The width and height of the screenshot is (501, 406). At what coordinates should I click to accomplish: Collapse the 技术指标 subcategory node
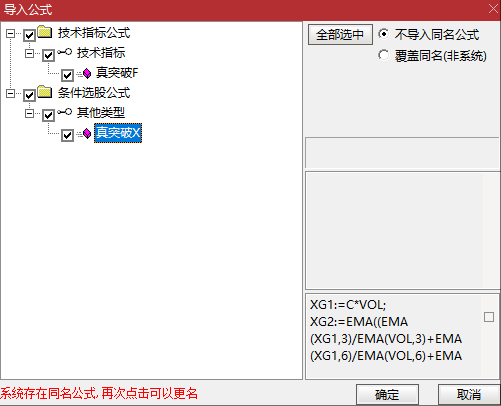pos(29,53)
